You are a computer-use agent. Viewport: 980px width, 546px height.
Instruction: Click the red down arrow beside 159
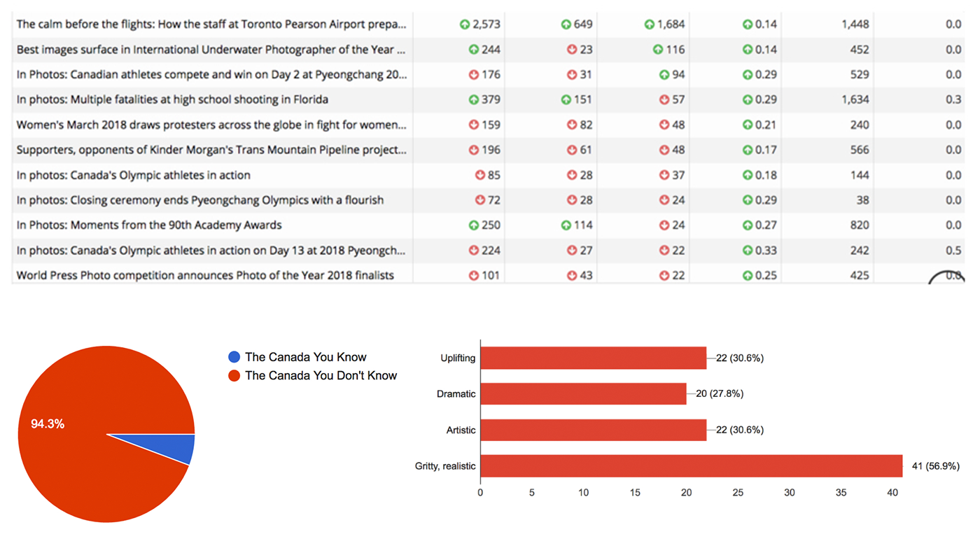coord(474,125)
